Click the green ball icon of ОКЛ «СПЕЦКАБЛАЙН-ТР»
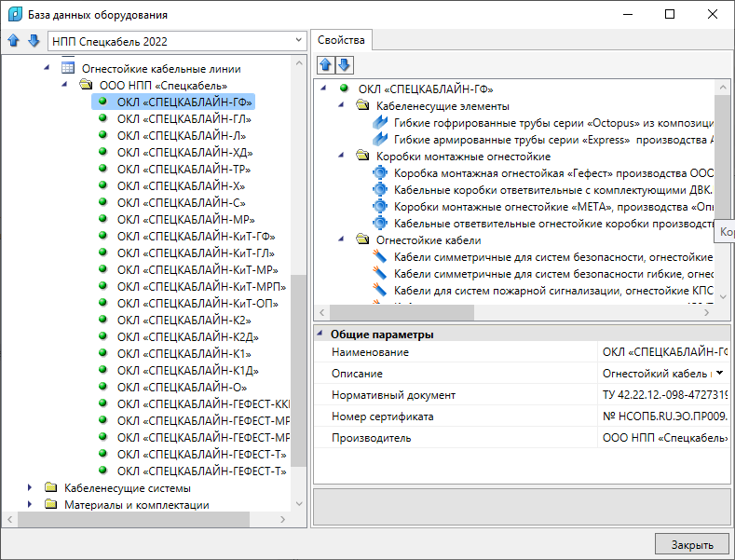The height and width of the screenshot is (560, 735). (103, 169)
